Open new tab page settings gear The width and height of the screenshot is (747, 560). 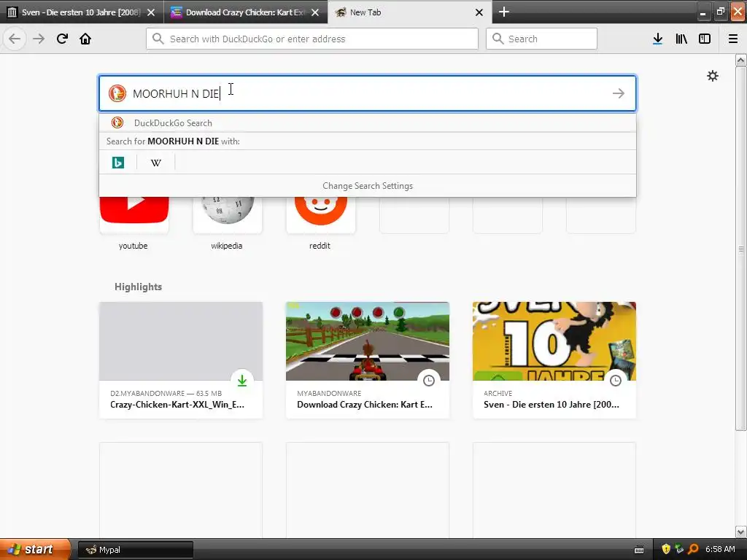point(712,76)
